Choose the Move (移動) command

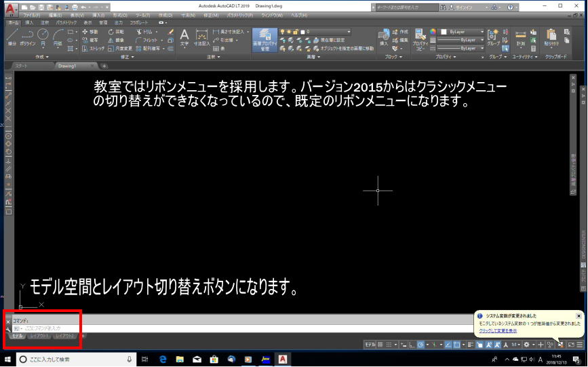click(x=90, y=32)
